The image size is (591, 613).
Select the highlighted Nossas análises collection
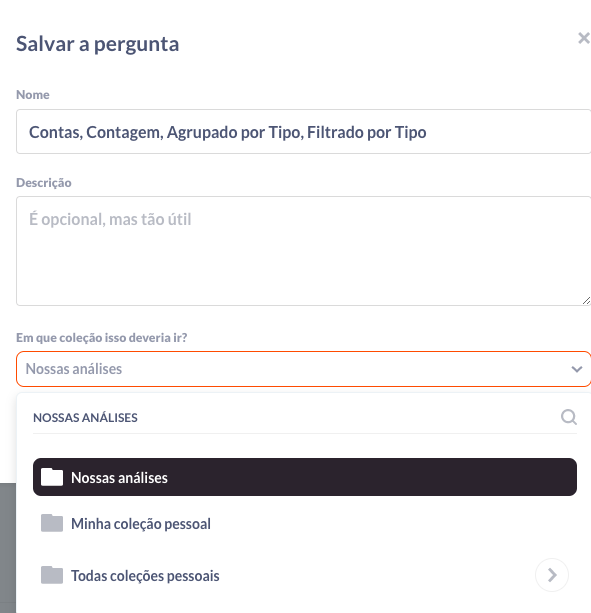click(305, 477)
